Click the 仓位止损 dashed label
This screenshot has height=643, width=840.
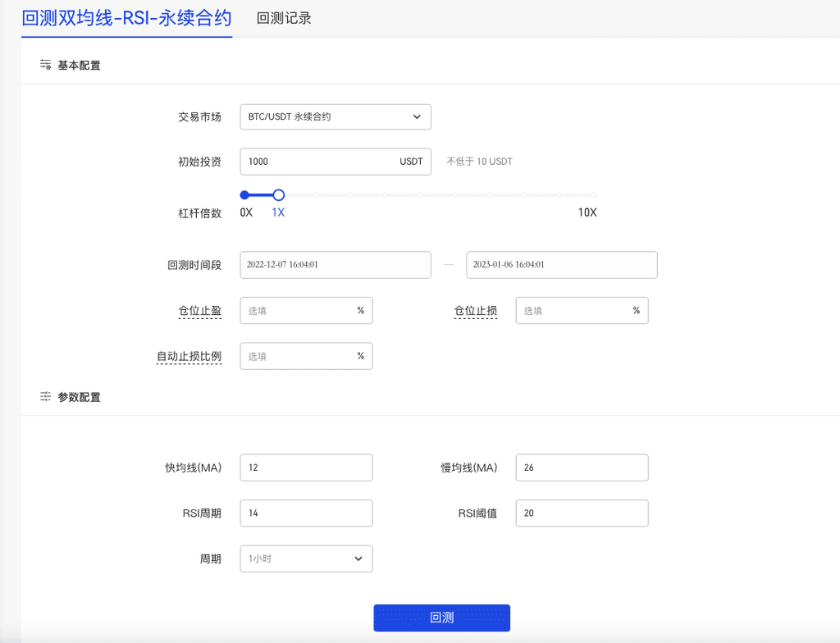click(476, 311)
